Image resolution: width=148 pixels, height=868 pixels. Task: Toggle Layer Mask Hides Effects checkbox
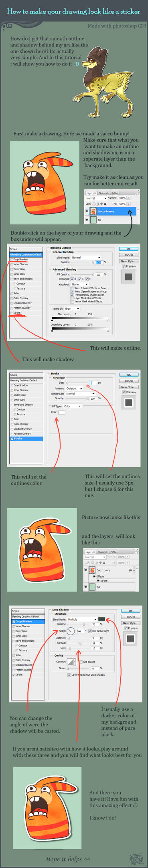click(72, 298)
